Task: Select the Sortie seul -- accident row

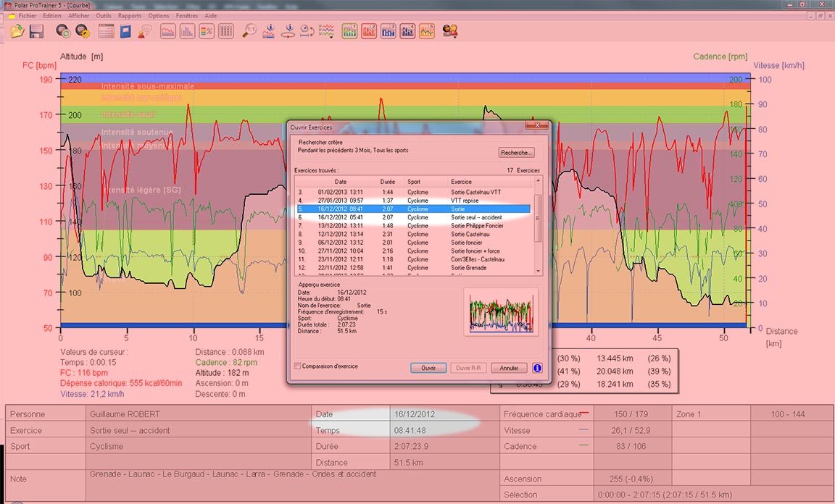Action: pos(414,217)
